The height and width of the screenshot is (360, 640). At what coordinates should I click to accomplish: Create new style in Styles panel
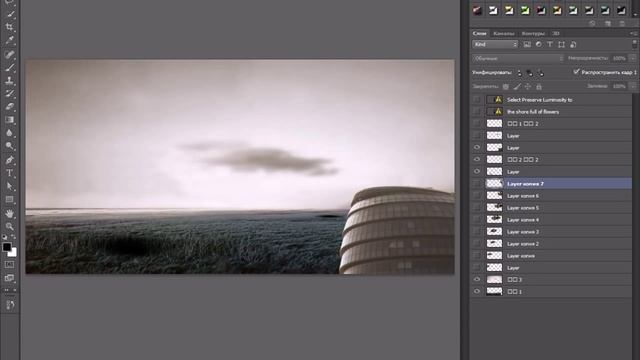pos(608,24)
